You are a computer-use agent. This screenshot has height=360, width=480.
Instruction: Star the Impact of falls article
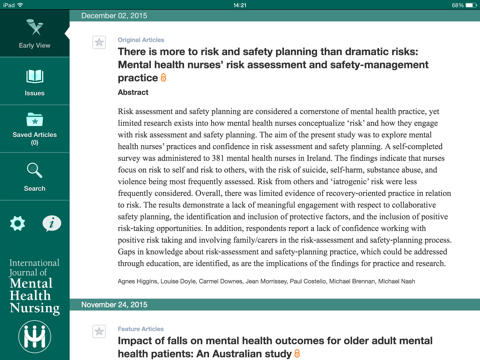click(99, 331)
